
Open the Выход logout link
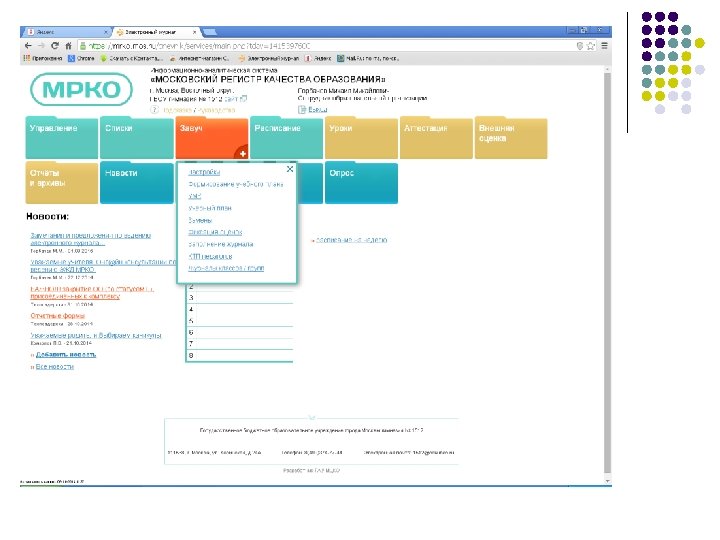pyautogui.click(x=318, y=110)
